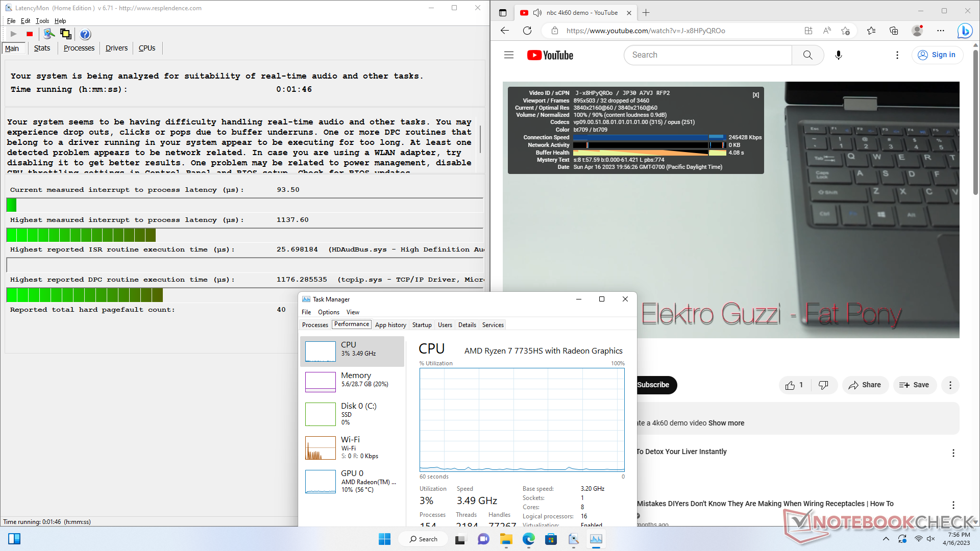The image size is (980, 551).
Task: Open LatencyMon options computer-with-brush icon
Action: pyautogui.click(x=49, y=34)
